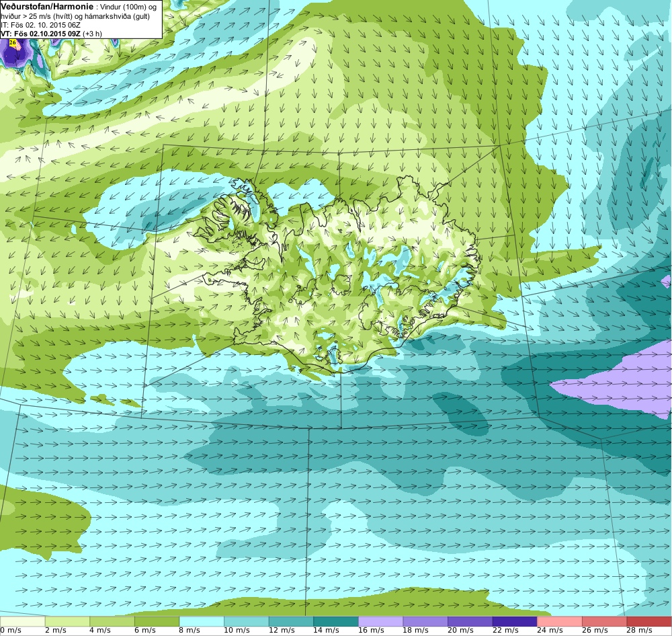Click the '8 m/s' legend label

(190, 631)
